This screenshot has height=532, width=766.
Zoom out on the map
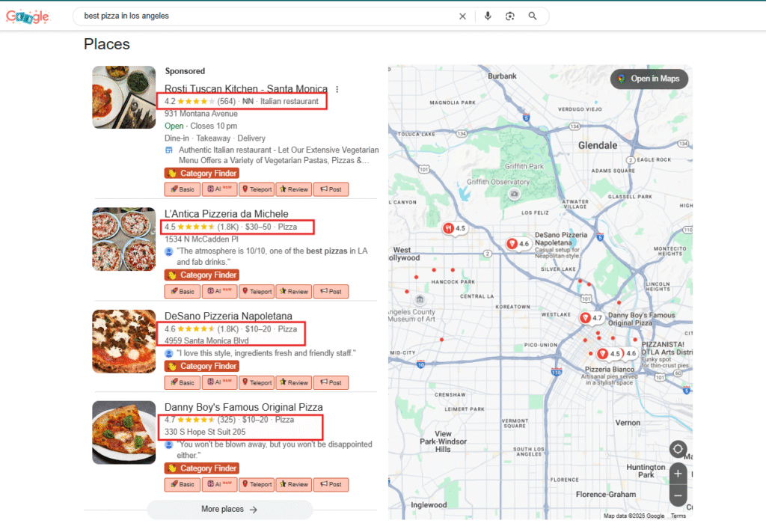pos(678,495)
